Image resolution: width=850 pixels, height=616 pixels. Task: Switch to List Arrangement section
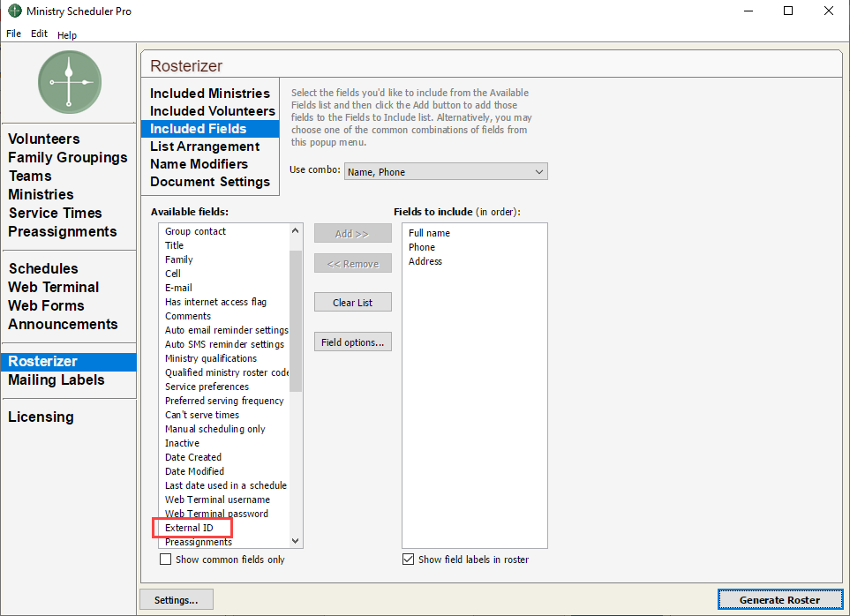205,146
